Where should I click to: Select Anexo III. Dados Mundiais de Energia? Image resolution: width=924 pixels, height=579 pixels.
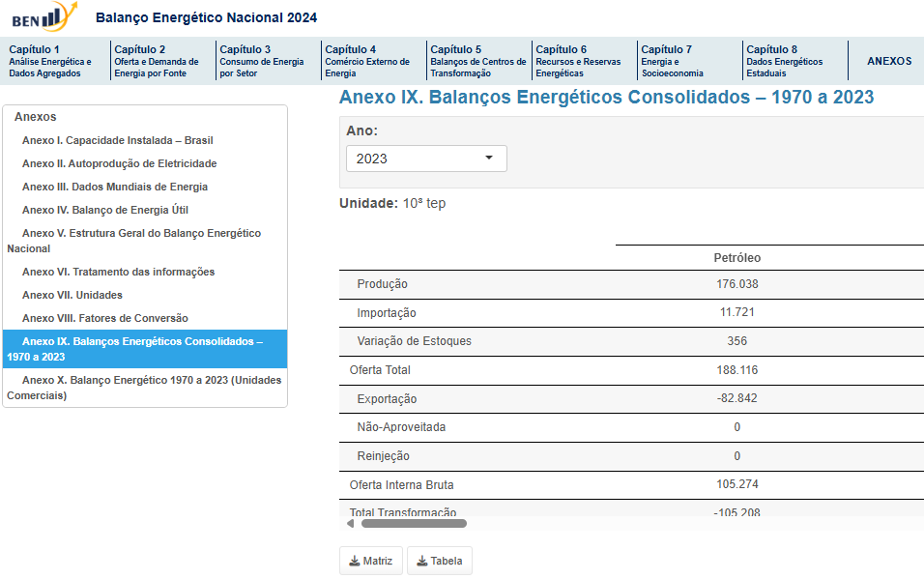pyautogui.click(x=114, y=187)
